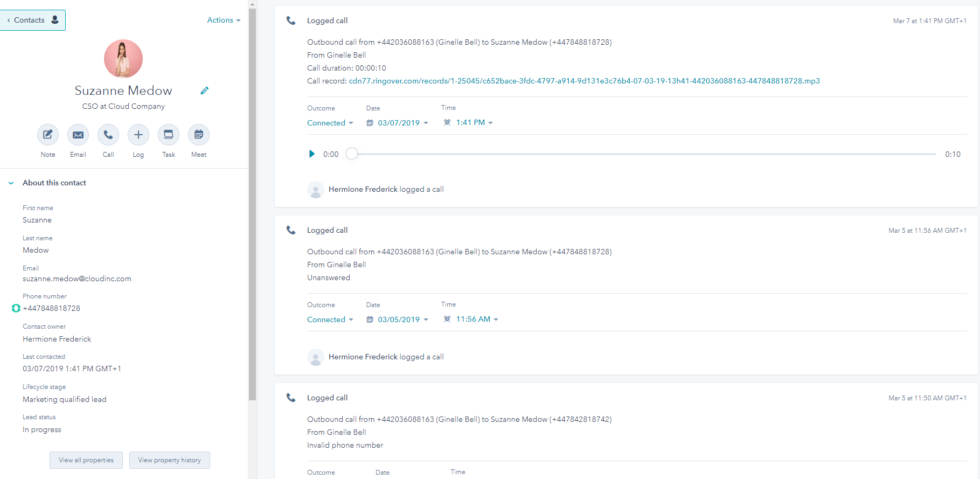
Task: Click the Log activity plus icon
Action: (138, 135)
